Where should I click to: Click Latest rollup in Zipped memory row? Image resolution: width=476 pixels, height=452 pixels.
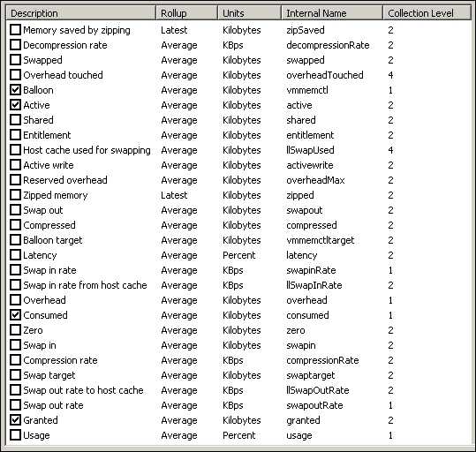(174, 195)
